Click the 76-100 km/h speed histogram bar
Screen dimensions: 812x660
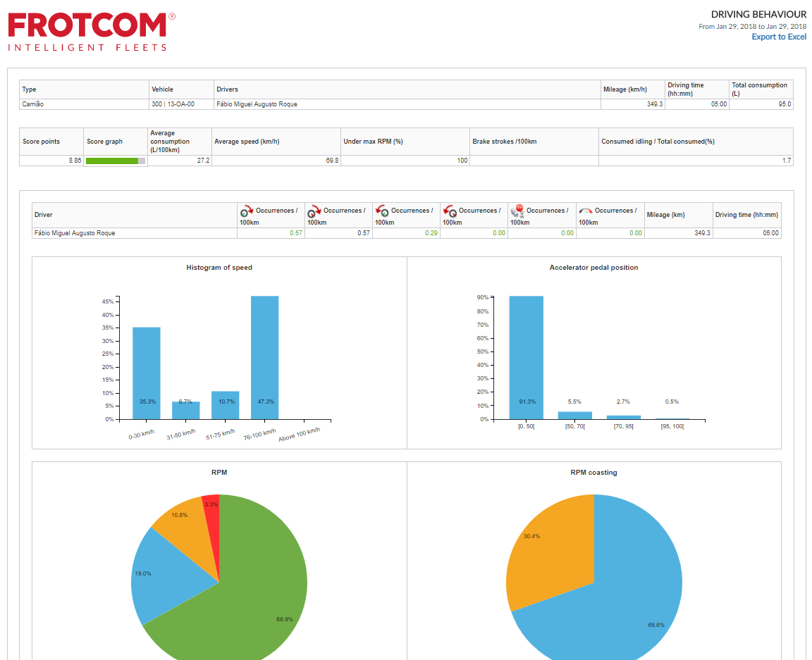point(264,357)
